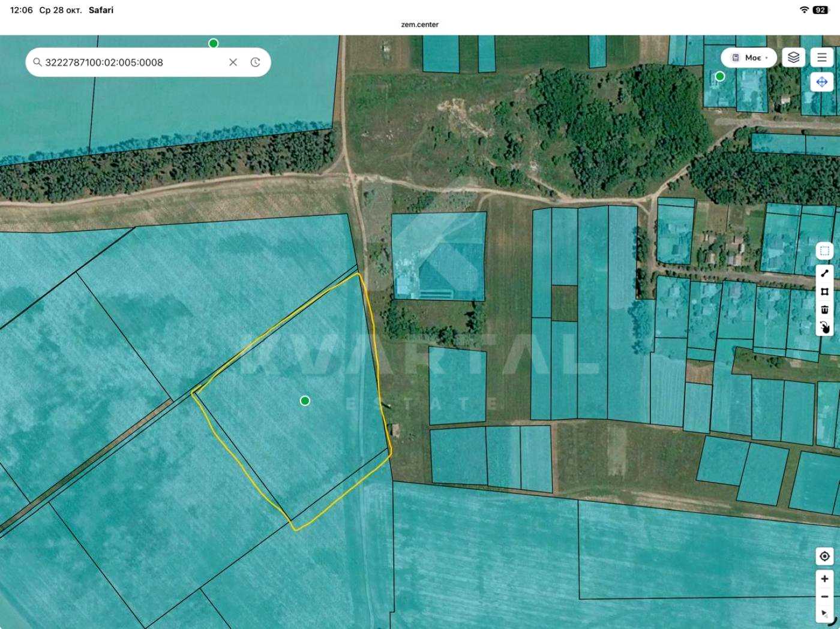Zoom out with the minus button
The height and width of the screenshot is (629, 840).
tap(824, 597)
